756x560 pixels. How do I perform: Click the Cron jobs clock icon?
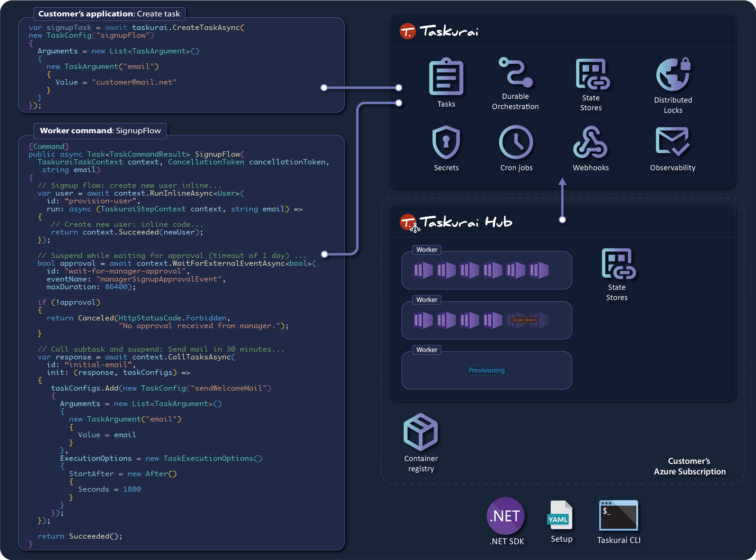click(516, 142)
